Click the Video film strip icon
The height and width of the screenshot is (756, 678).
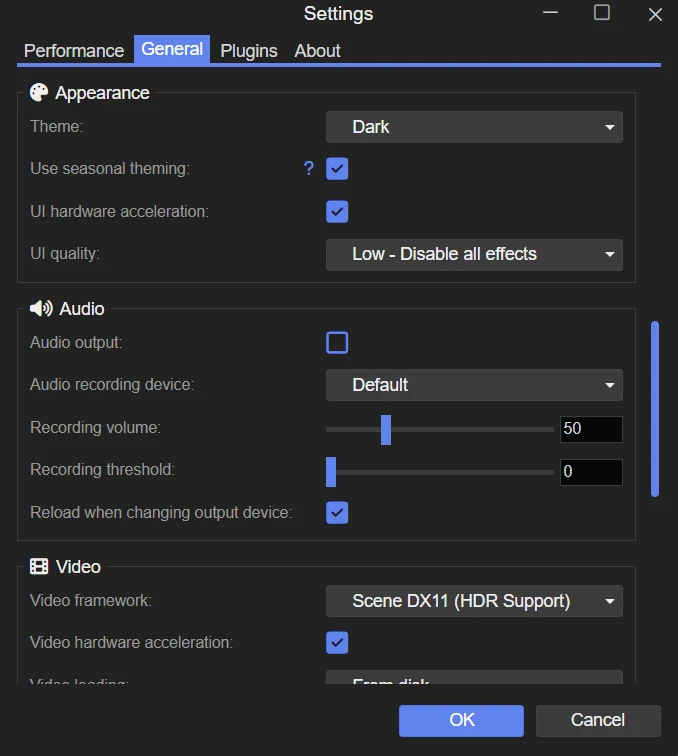pos(39,567)
